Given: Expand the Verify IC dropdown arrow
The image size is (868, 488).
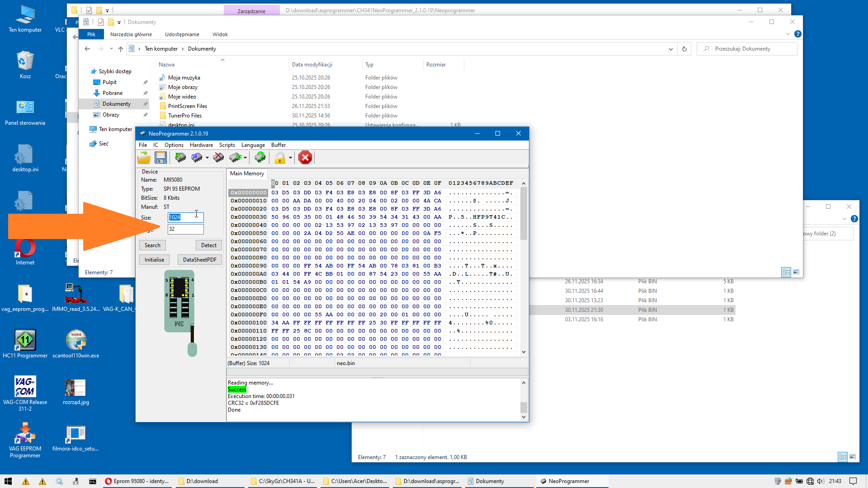Looking at the screenshot, I should coord(245,158).
